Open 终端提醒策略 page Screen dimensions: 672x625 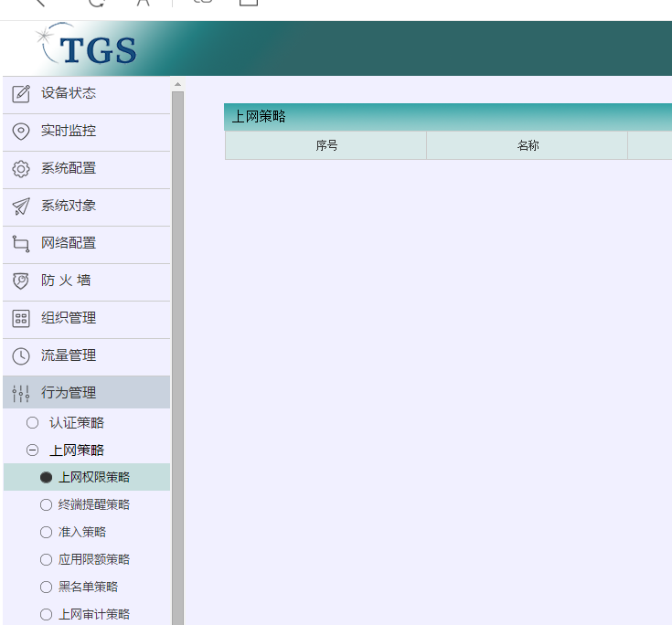[94, 504]
